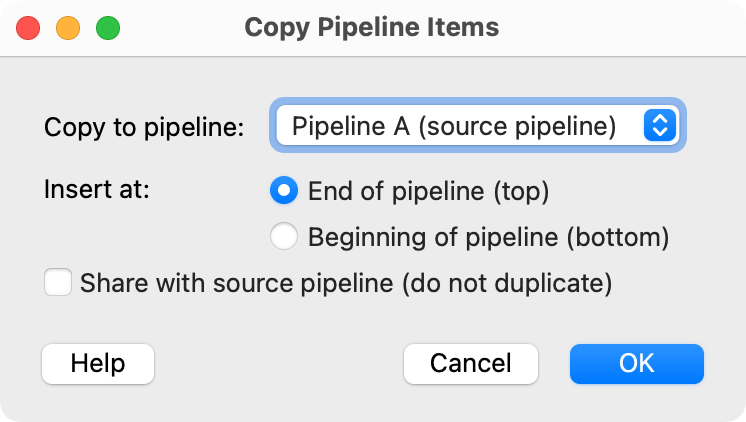Click the blank area between Help and Cancel
Image resolution: width=746 pixels, height=422 pixels.
[278, 363]
